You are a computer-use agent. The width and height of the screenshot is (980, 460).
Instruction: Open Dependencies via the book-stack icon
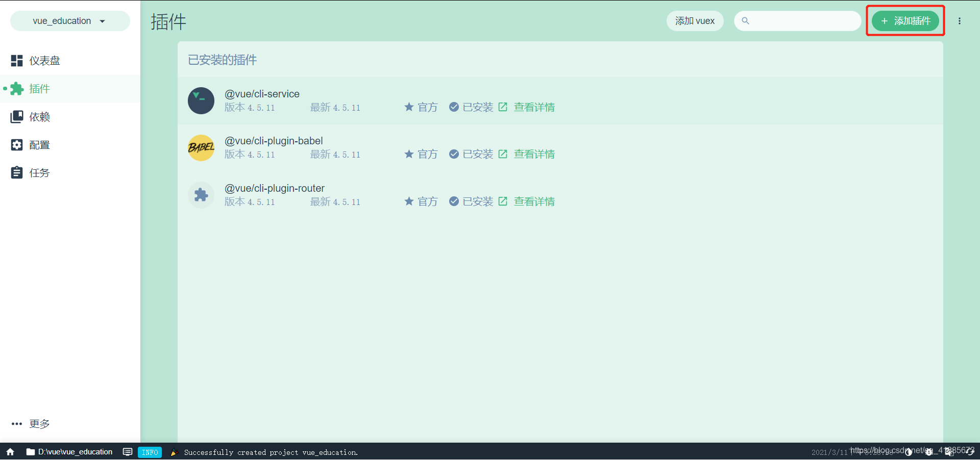coord(17,117)
